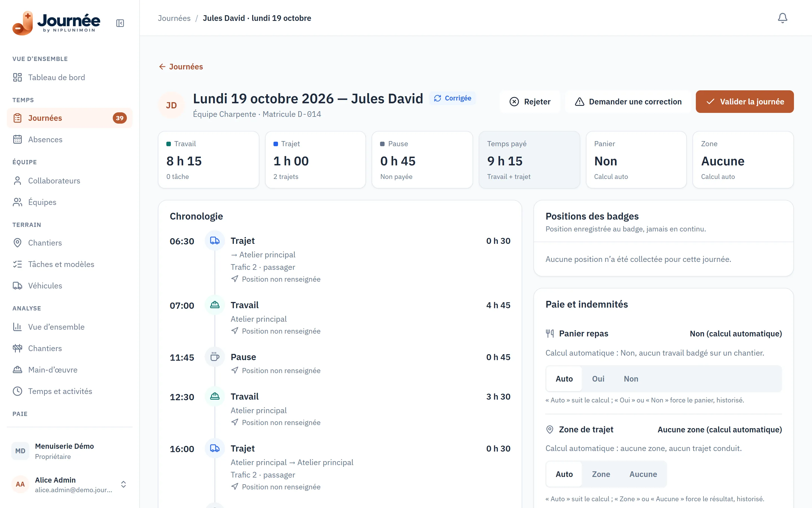Image resolution: width=812 pixels, height=508 pixels.
Task: Click the Journées breadcrumb link
Action: click(x=174, y=18)
